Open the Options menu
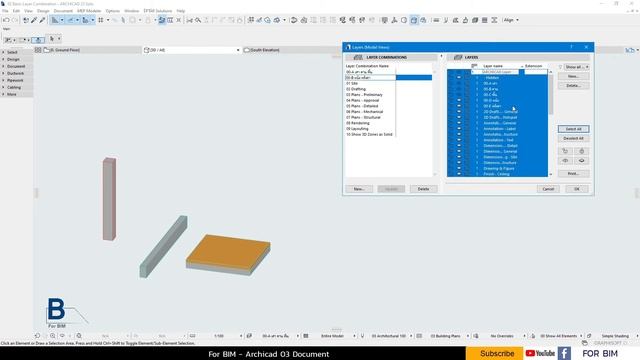 coord(113,11)
